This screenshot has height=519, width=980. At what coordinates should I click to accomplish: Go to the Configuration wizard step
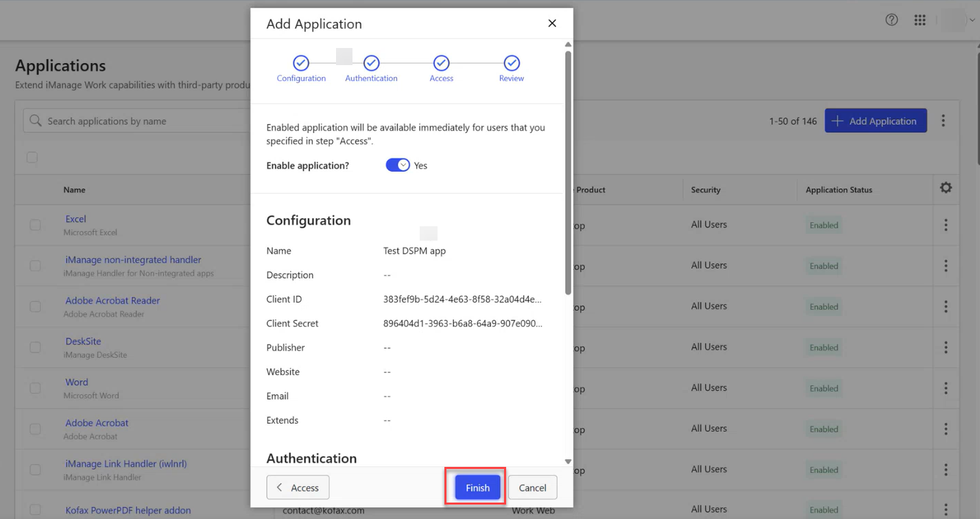(x=301, y=63)
